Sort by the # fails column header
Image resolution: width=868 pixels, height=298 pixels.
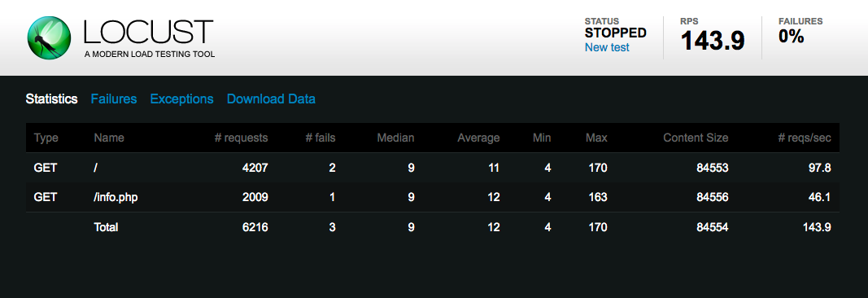click(321, 138)
